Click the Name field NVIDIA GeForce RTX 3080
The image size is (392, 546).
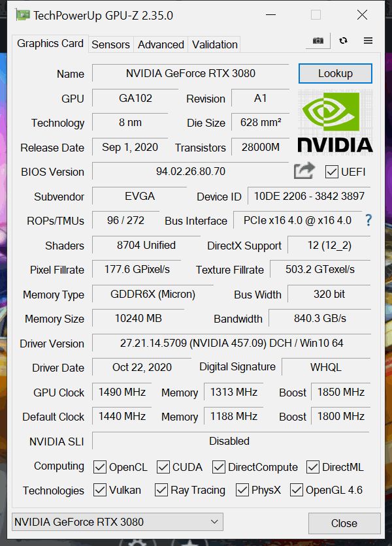(x=191, y=73)
